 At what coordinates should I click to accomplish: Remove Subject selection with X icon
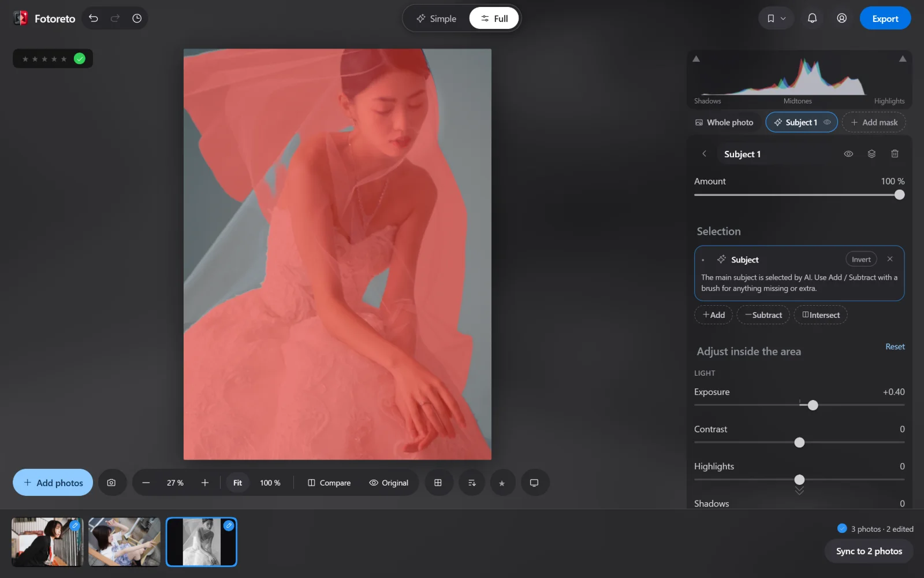tap(890, 259)
